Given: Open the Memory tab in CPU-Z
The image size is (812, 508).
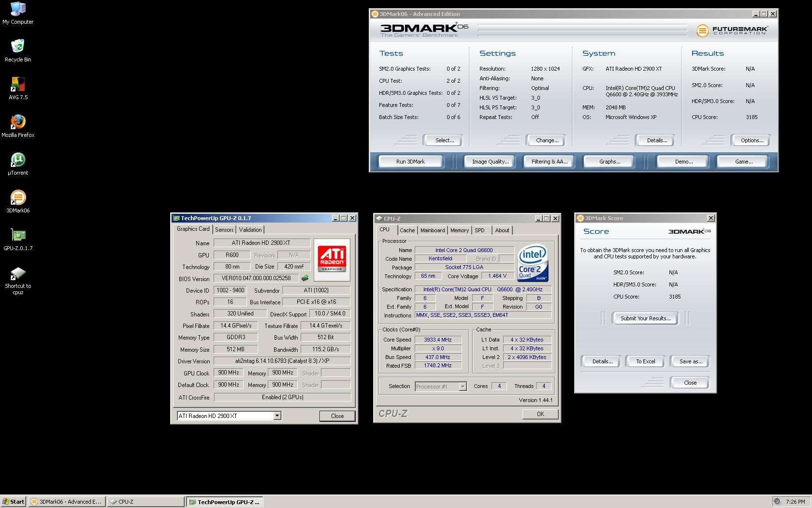Looking at the screenshot, I should [460, 230].
